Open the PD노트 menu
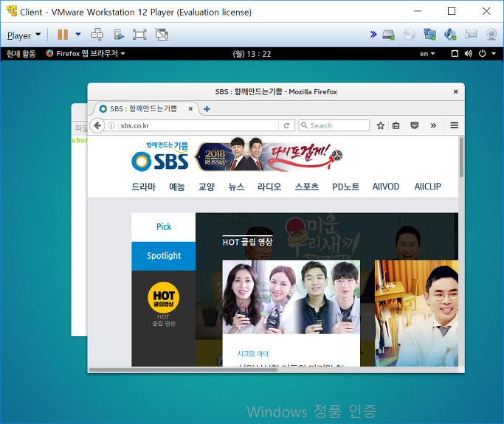Image resolution: width=504 pixels, height=424 pixels. coord(345,187)
